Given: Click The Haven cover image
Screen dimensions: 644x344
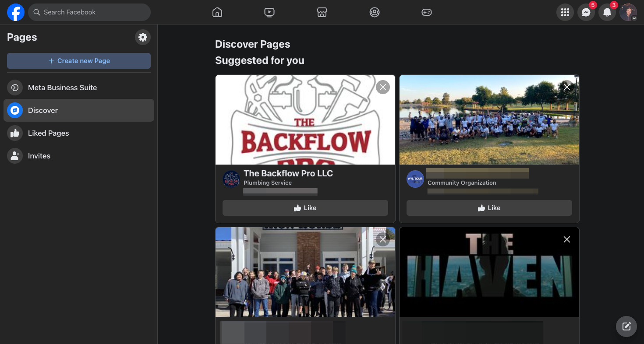Looking at the screenshot, I should (489, 272).
